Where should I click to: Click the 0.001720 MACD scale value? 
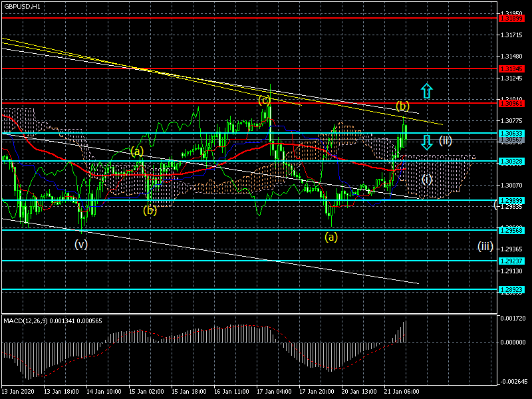(x=513, y=319)
